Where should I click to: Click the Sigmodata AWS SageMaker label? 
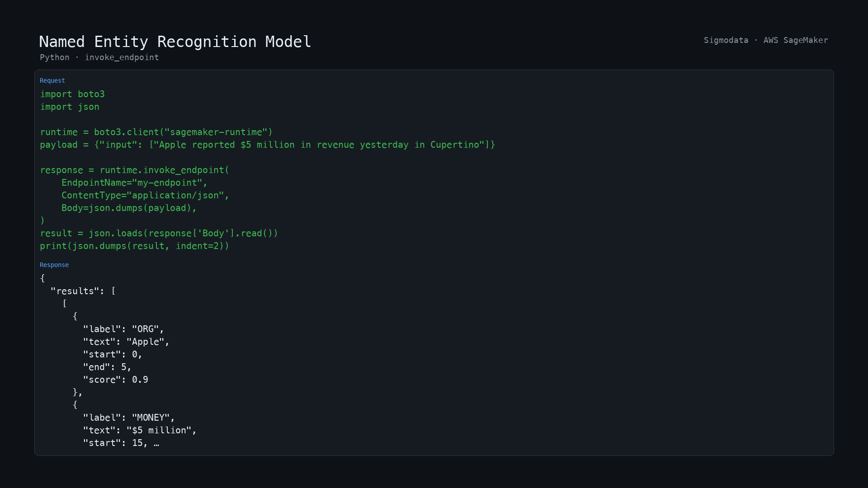(765, 40)
